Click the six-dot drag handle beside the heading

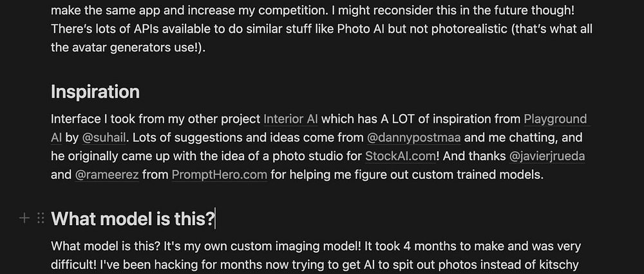pos(40,218)
